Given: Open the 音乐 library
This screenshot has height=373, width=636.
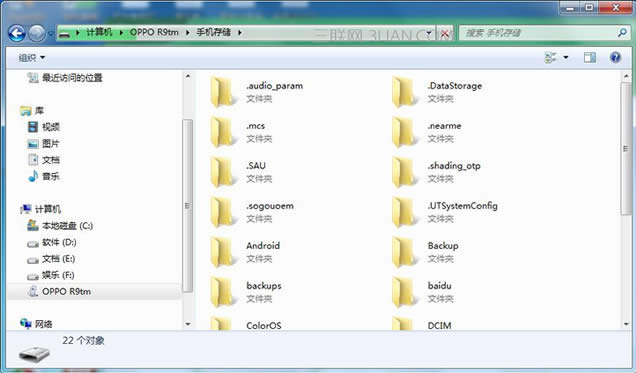Looking at the screenshot, I should tap(51, 176).
